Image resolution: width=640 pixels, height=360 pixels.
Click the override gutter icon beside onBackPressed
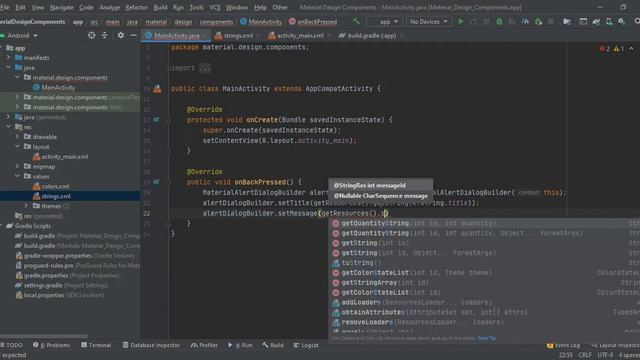tap(156, 182)
